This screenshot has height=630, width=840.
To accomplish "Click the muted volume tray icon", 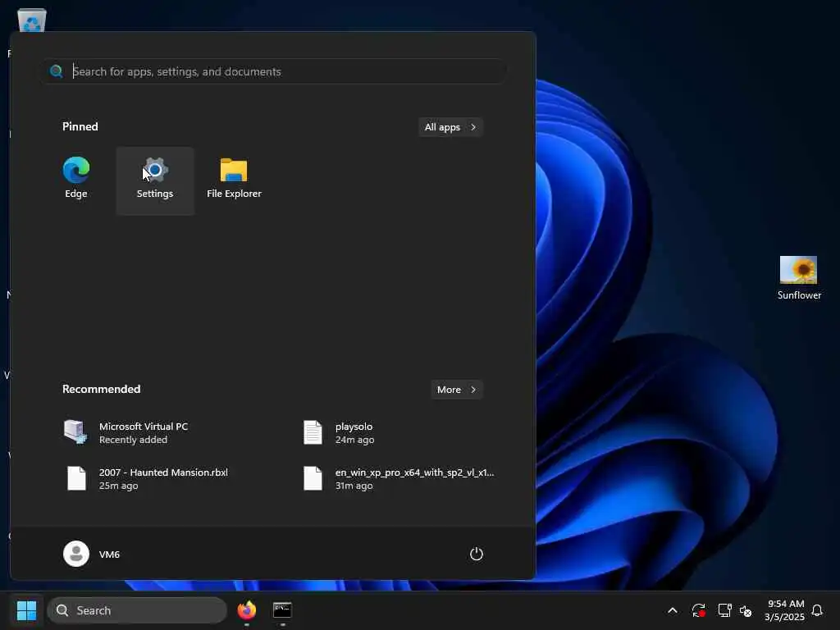I will coord(745,610).
